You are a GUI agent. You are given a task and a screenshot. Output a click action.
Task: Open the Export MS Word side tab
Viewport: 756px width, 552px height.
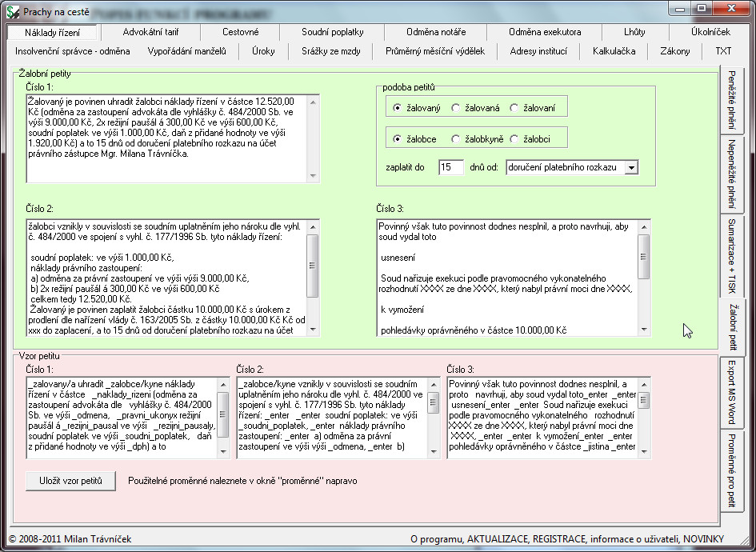(731, 393)
